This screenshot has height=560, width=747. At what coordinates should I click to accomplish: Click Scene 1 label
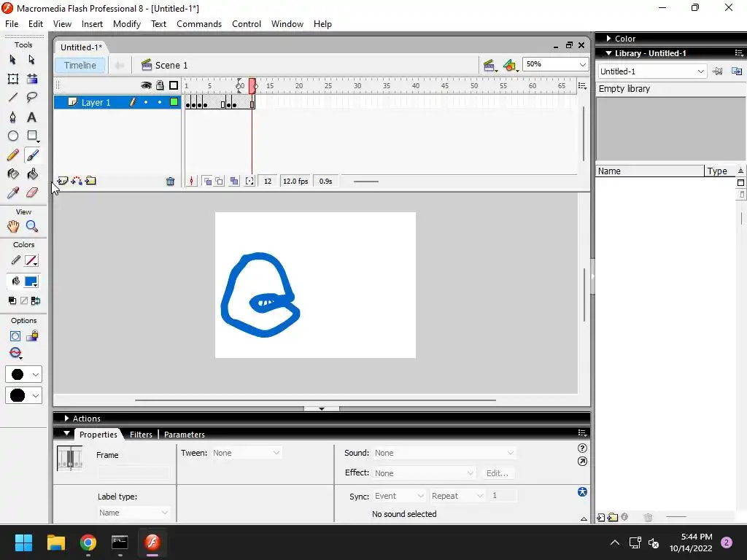click(171, 65)
